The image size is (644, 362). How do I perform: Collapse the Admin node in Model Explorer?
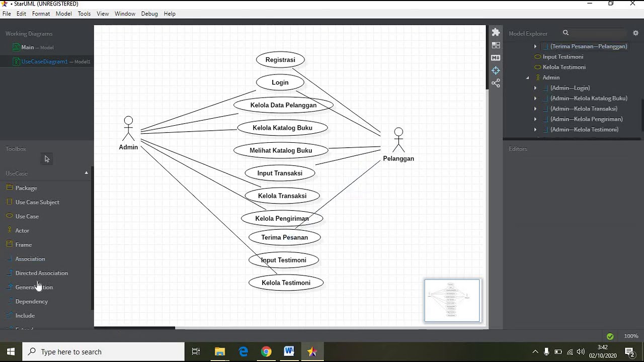click(527, 78)
